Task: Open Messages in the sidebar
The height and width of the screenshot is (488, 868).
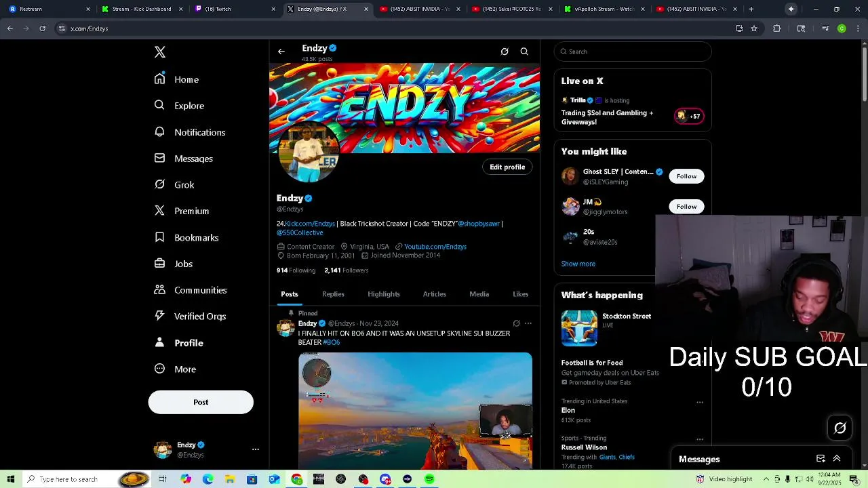Action: coord(184,159)
